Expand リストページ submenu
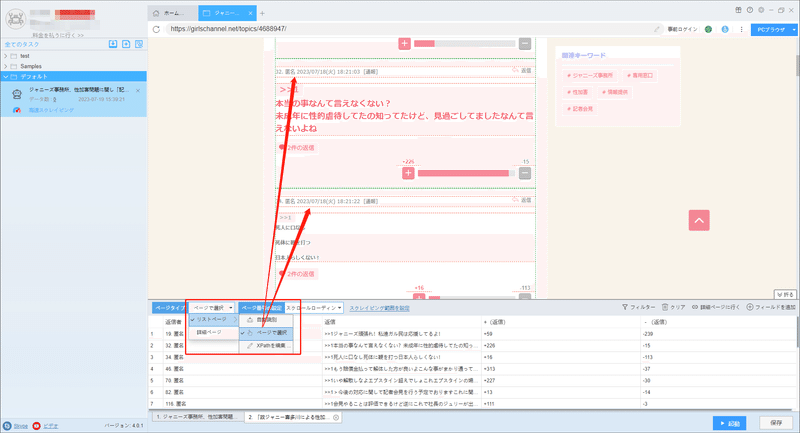Viewport: 800px width, 433px height. click(213, 320)
